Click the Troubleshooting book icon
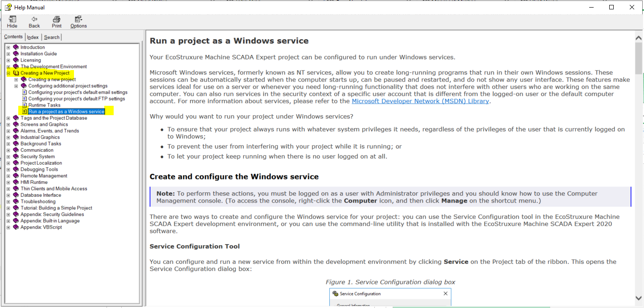 pos(16,202)
